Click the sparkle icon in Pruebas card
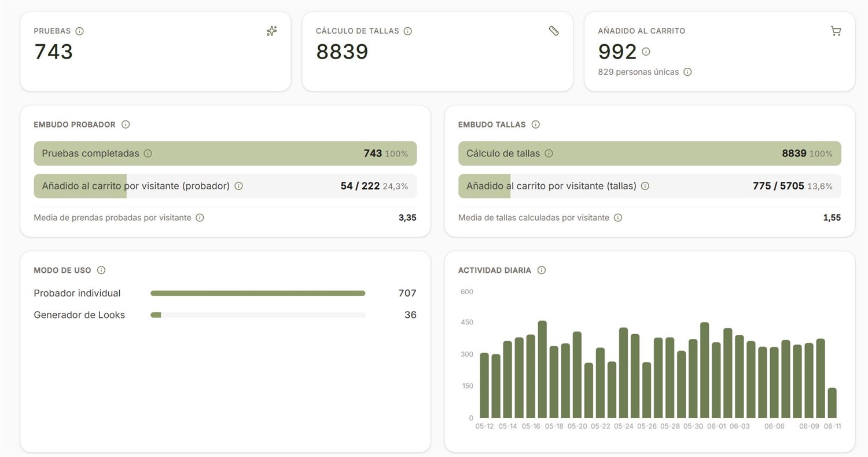 [271, 31]
